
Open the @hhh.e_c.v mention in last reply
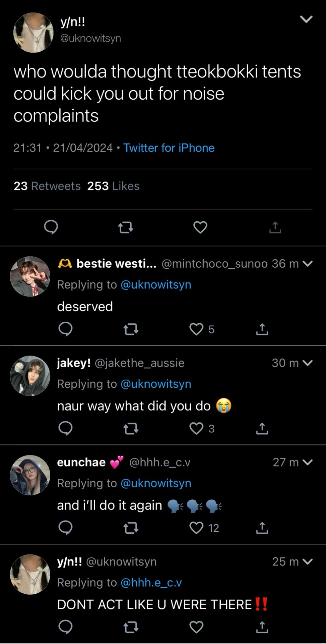coord(151,583)
